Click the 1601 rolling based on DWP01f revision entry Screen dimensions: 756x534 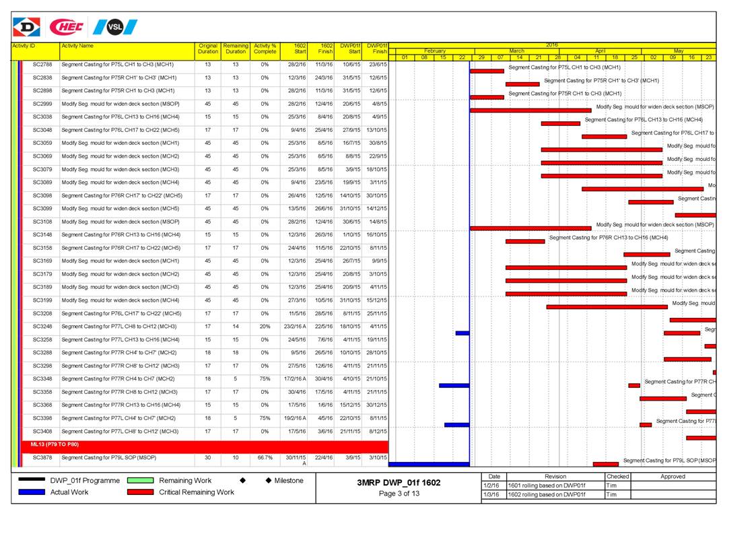(547, 486)
